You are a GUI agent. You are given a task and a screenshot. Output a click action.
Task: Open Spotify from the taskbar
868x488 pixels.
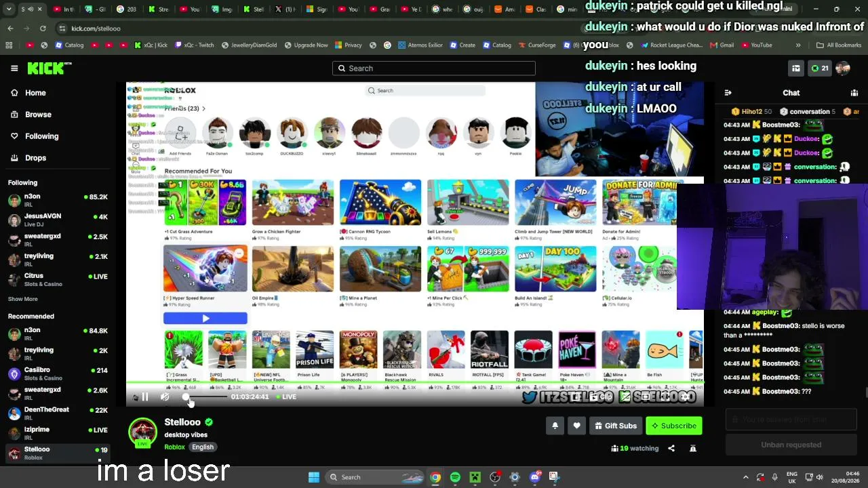(x=455, y=477)
